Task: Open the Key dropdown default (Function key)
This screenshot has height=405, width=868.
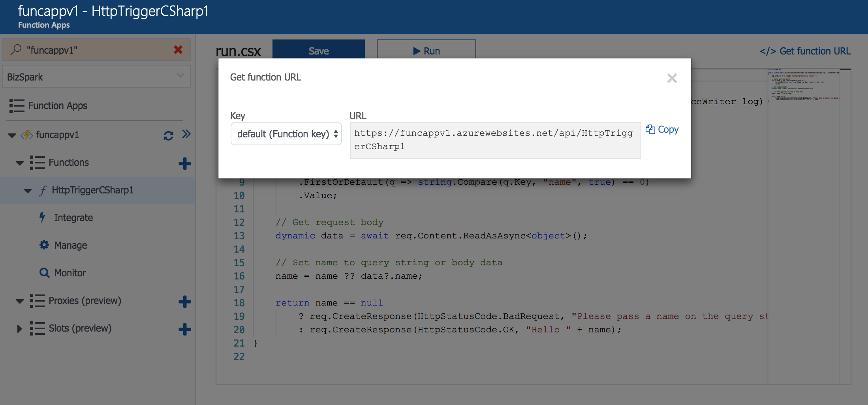Action: (286, 134)
